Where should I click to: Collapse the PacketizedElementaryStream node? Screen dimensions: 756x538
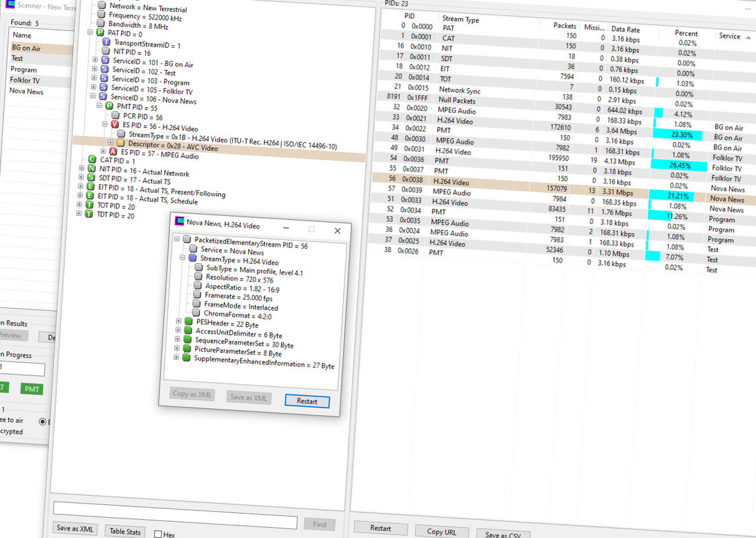pos(177,239)
